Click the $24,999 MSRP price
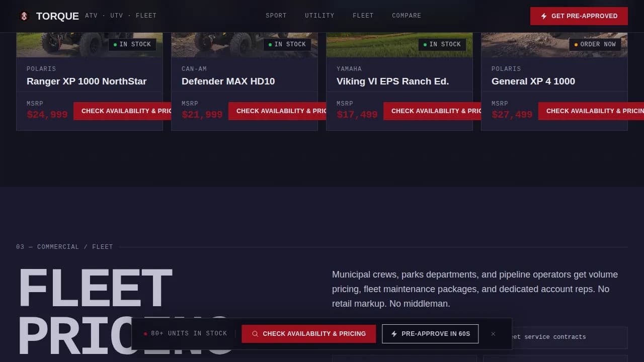 click(x=47, y=115)
